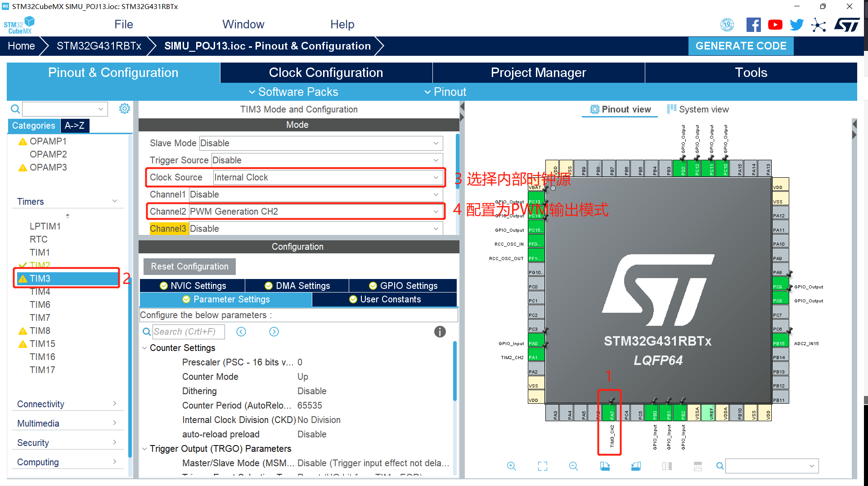Switch to System view

tap(698, 109)
